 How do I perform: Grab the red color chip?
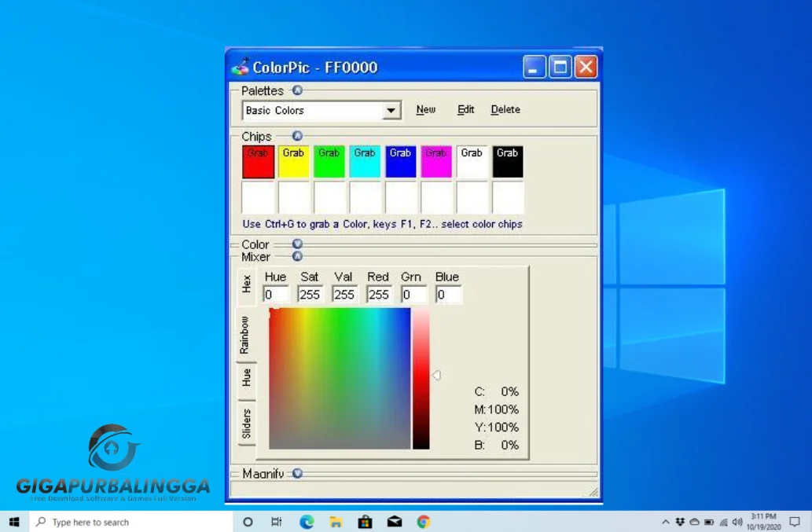click(258, 160)
